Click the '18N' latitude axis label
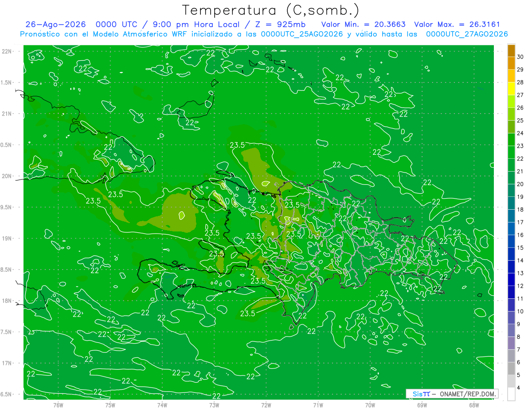This screenshot has width=532, height=411. (x=7, y=301)
